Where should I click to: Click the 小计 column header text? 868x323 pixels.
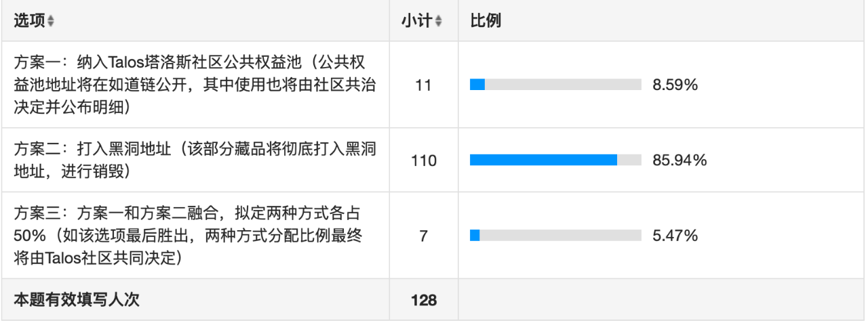point(417,21)
